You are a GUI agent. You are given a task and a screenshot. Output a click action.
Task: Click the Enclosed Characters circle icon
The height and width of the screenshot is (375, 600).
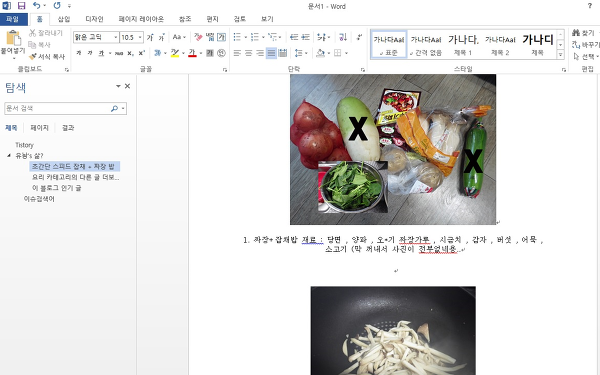point(221,53)
